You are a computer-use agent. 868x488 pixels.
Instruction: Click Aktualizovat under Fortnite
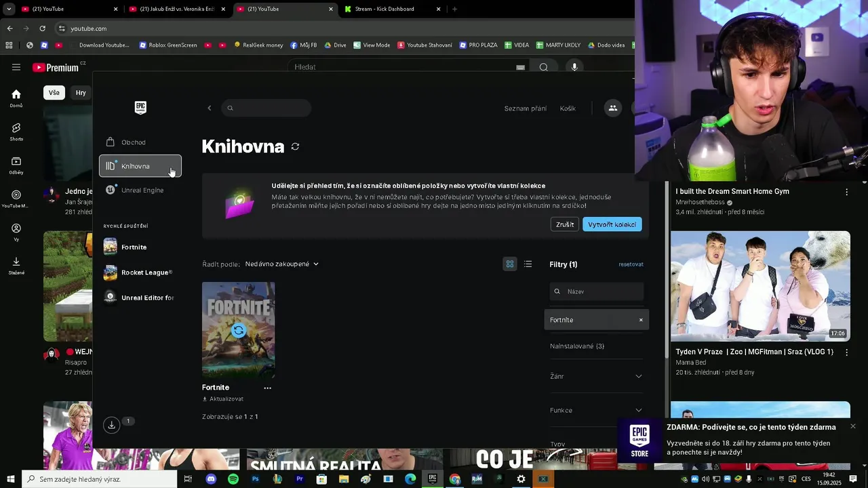coord(222,399)
